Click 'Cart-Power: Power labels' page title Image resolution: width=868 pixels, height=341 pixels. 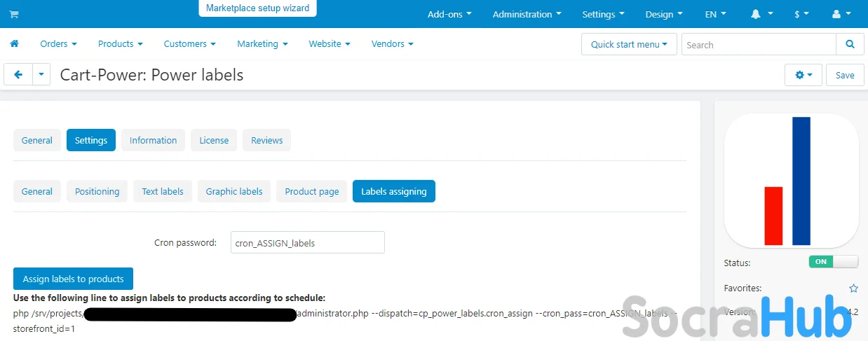click(151, 75)
